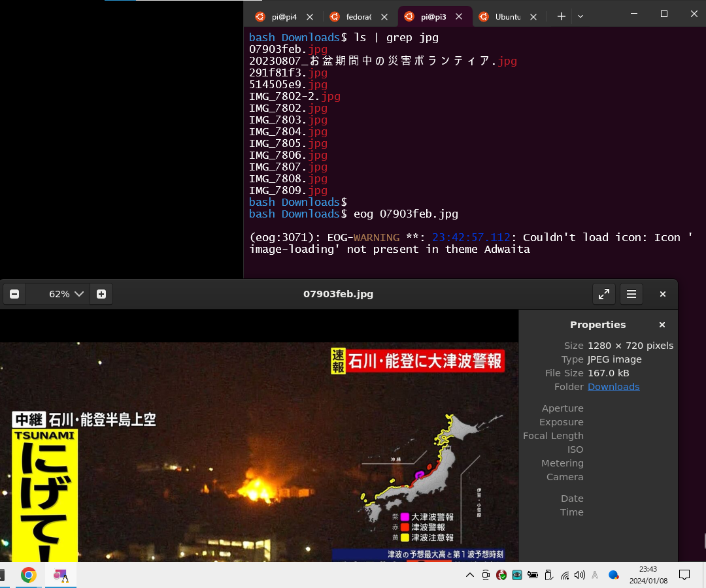Expand hidden system tray icons
Viewport: 706px width, 588px height.
470,575
